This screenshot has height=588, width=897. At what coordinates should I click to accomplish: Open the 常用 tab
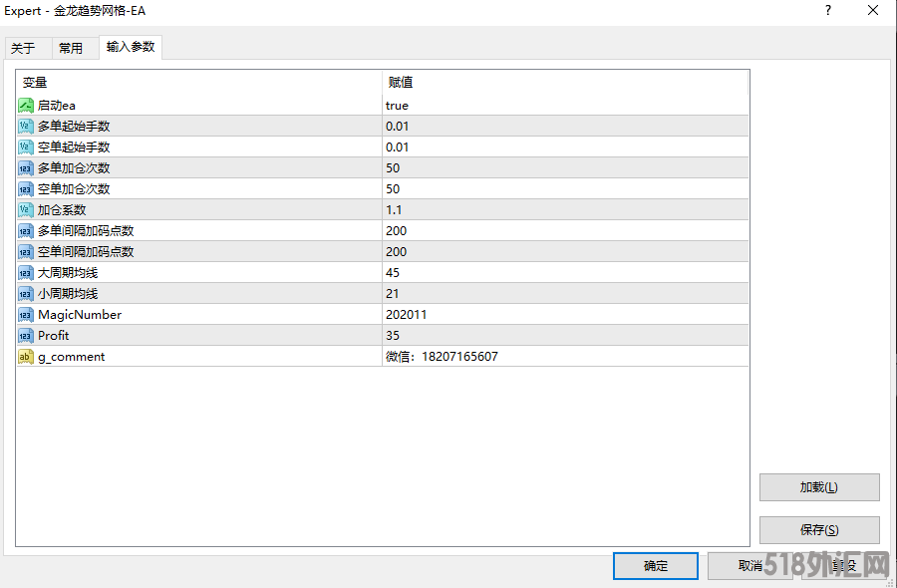71,48
